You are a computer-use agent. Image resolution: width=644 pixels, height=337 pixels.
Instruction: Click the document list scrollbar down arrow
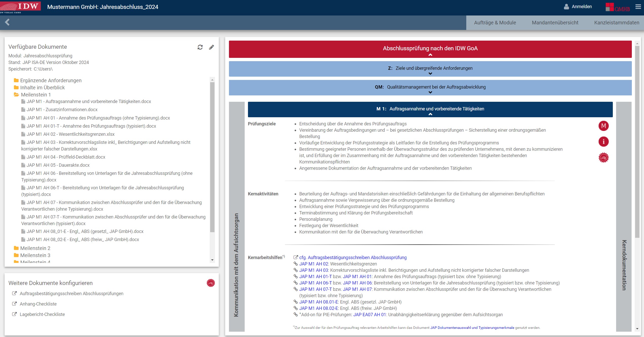point(212,260)
